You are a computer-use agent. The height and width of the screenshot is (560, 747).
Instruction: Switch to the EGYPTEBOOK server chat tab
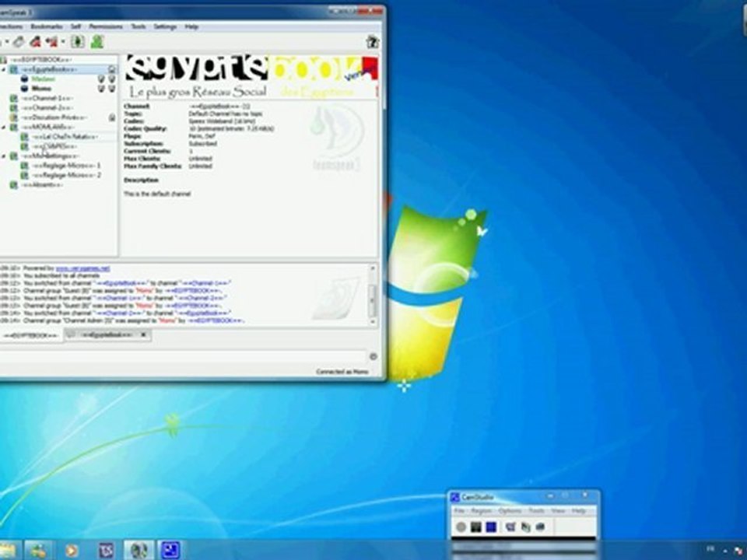click(x=31, y=336)
